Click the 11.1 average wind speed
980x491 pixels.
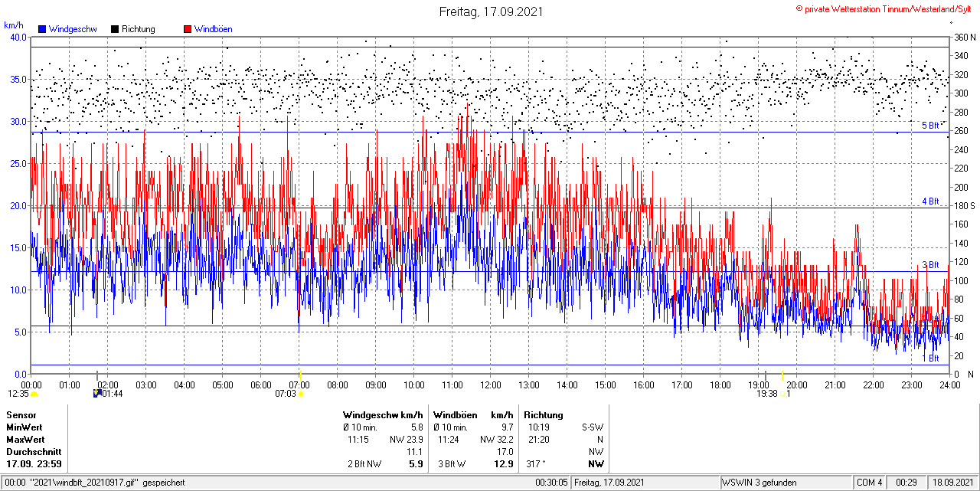pos(415,452)
